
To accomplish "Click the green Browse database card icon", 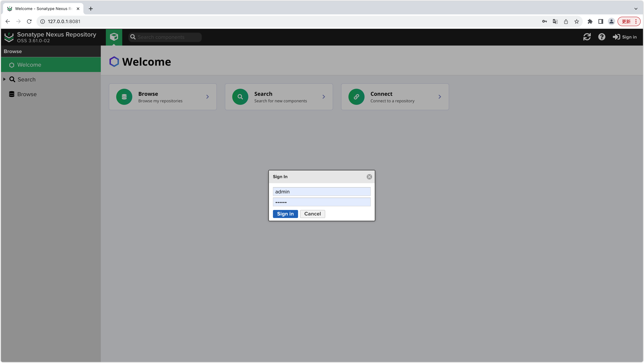I will pyautogui.click(x=124, y=97).
